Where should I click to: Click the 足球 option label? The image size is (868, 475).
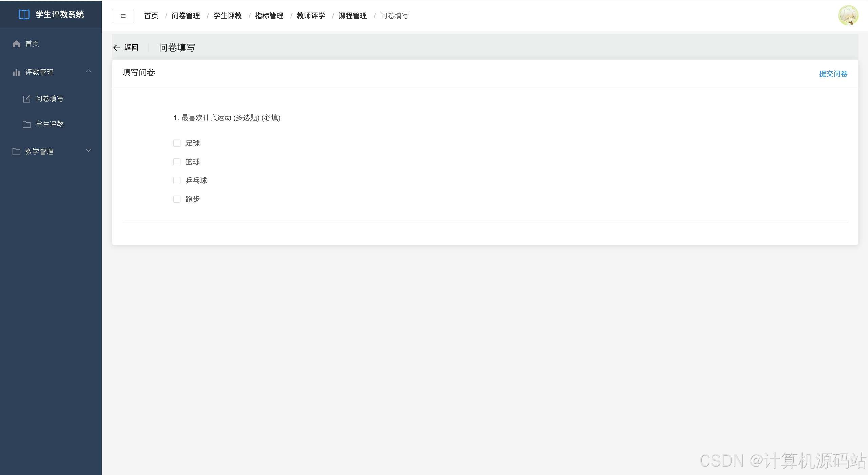tap(193, 143)
